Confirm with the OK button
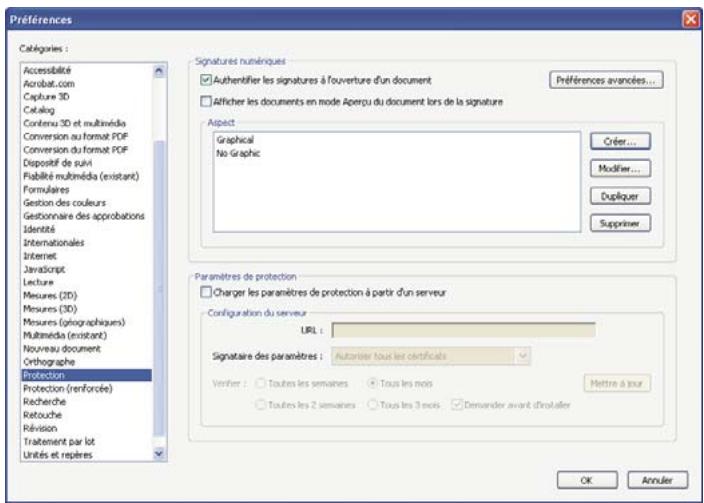This screenshot has width=704, height=503. click(587, 480)
